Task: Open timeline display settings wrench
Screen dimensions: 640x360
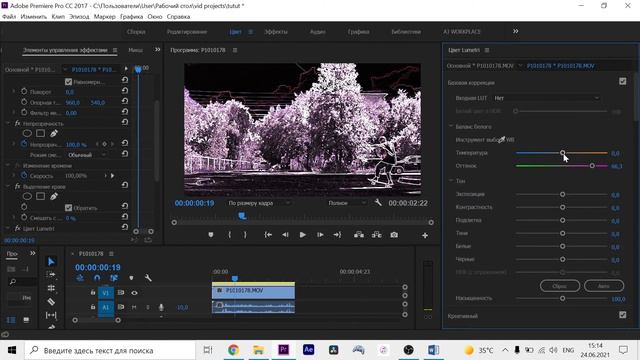Action: [148, 278]
